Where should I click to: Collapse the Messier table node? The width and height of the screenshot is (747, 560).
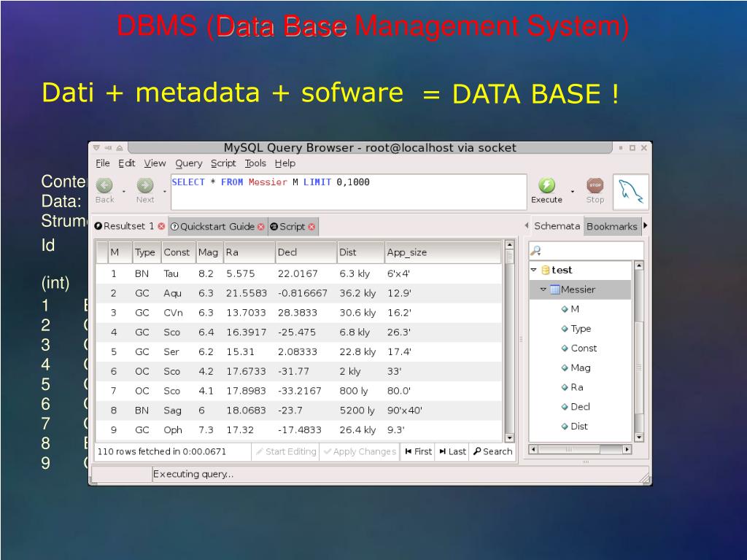tap(543, 289)
